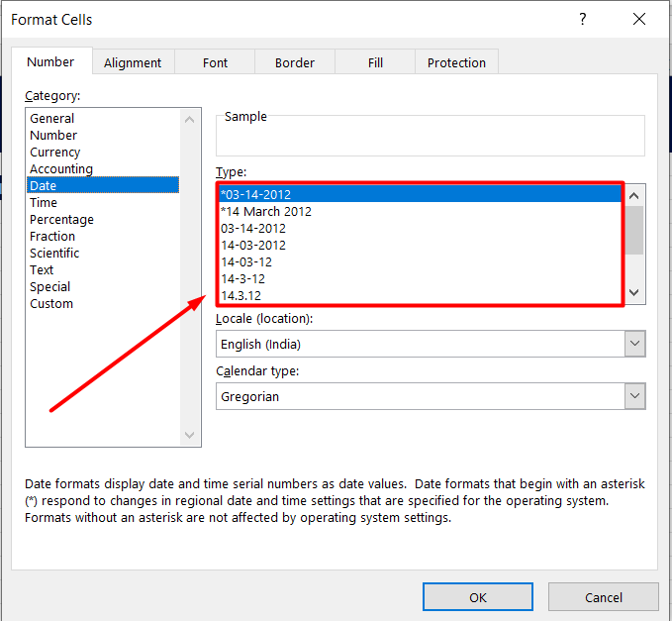Select the *14 March 2012 date type
Image resolution: width=672 pixels, height=621 pixels.
click(420, 211)
